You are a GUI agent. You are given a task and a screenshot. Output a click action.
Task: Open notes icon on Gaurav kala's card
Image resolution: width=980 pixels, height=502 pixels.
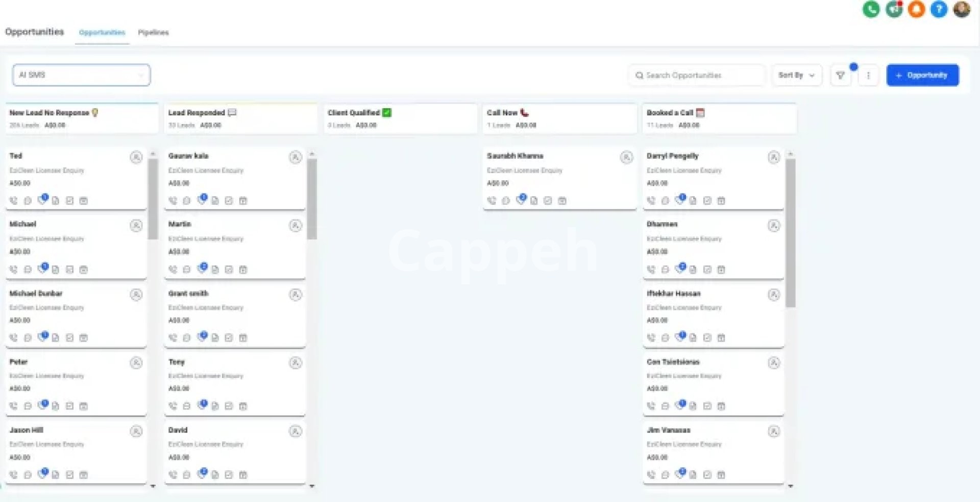tap(215, 201)
